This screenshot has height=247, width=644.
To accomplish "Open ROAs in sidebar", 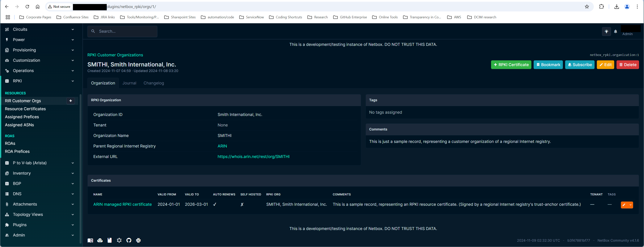I will tap(10, 143).
